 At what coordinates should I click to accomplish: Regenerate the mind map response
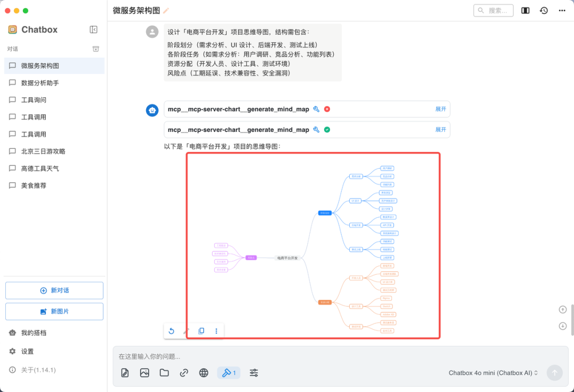pos(172,330)
